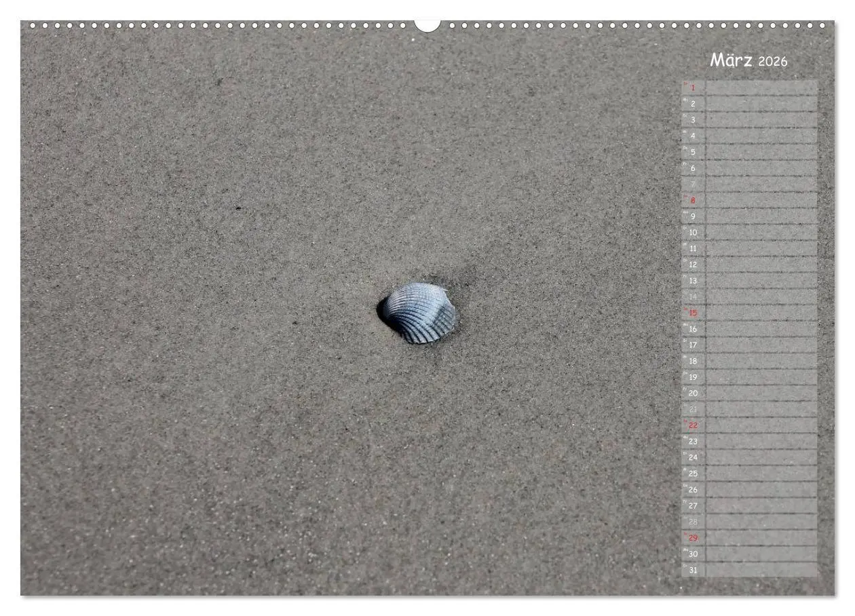Click the red Sunday date 22
Screen dimensions: 855x616
click(693, 425)
